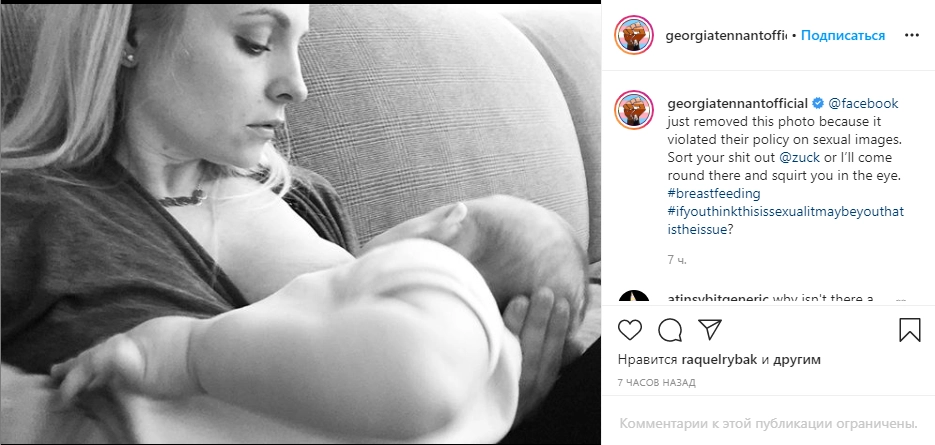Save post with bookmark icon

[x=910, y=330]
